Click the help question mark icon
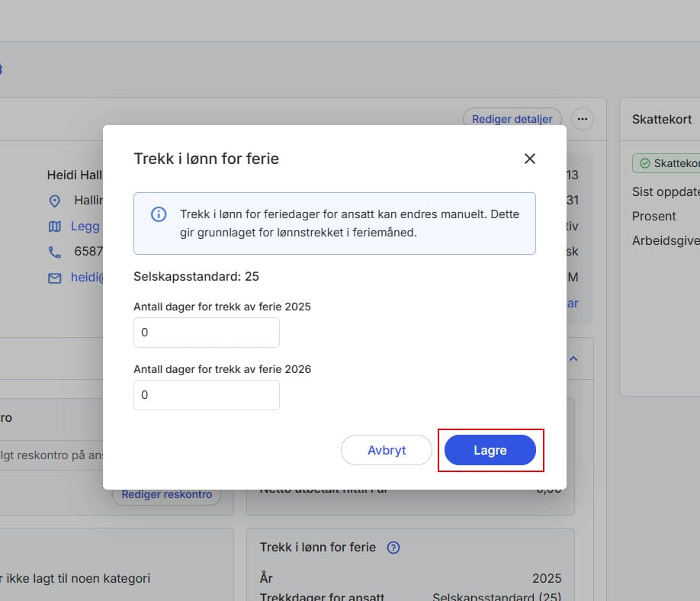 pos(393,548)
